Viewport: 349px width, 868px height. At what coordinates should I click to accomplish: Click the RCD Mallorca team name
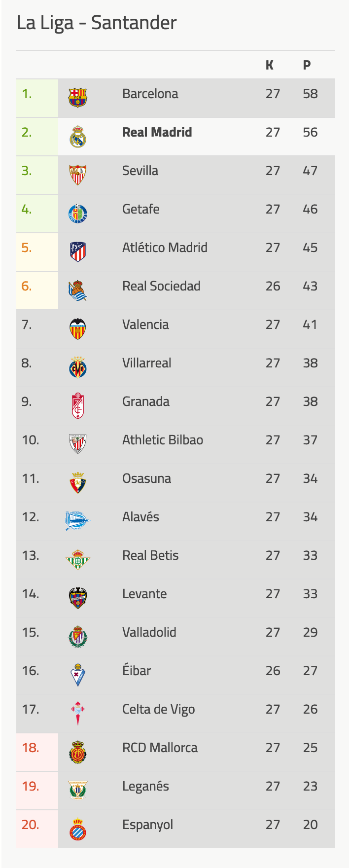pyautogui.click(x=160, y=748)
